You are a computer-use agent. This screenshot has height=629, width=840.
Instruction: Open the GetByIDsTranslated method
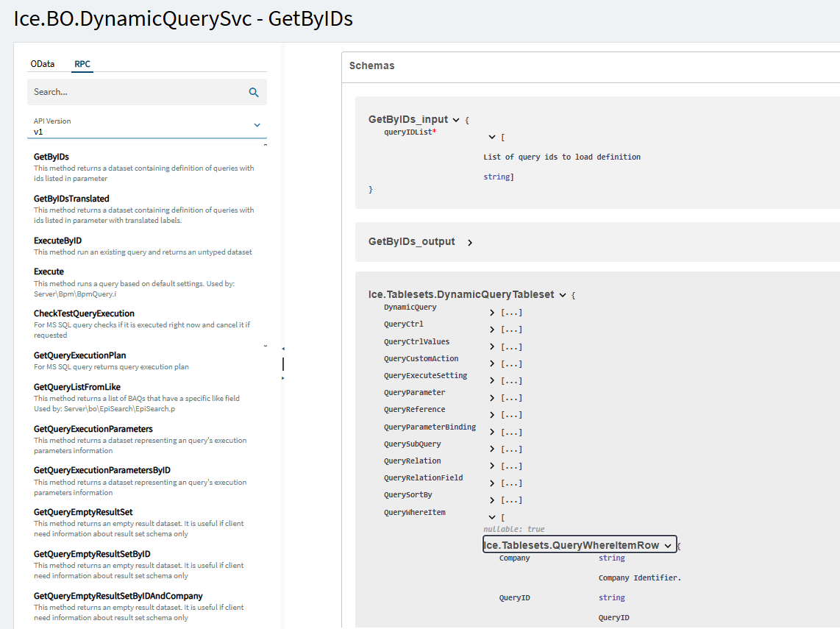tap(71, 199)
